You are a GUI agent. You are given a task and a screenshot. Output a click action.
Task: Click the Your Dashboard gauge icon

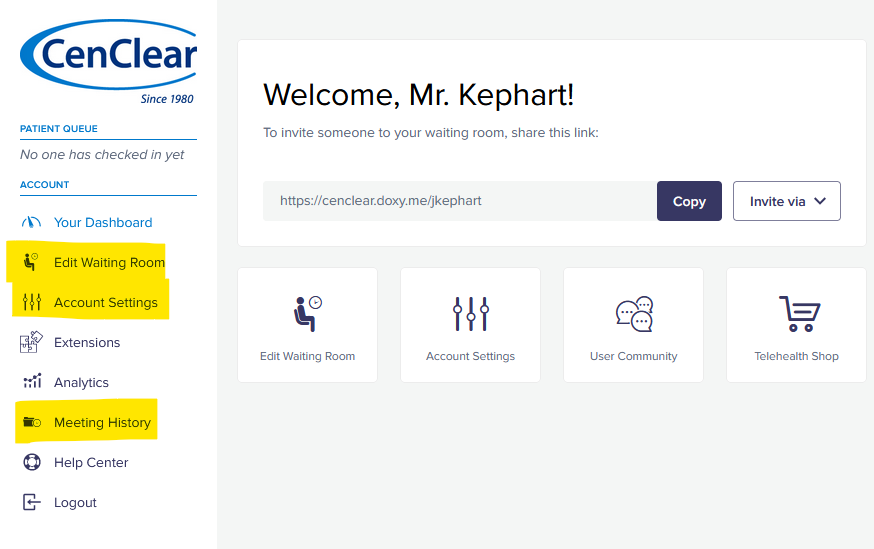[31, 222]
